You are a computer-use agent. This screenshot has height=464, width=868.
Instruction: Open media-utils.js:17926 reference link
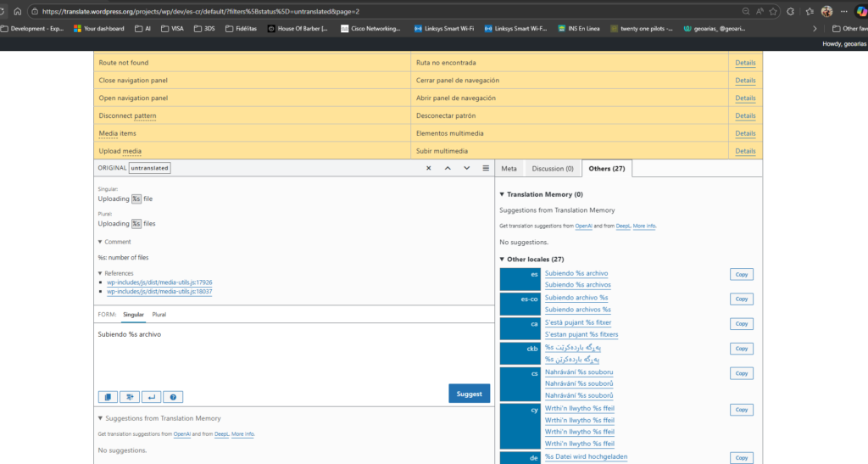[159, 282]
